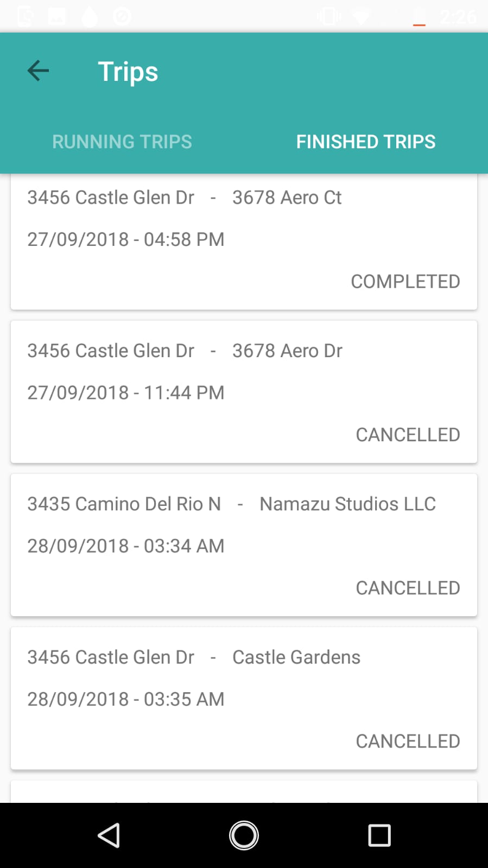Tap the 3435 Camino Del Rio N address
The height and width of the screenshot is (868, 488).
tap(124, 504)
